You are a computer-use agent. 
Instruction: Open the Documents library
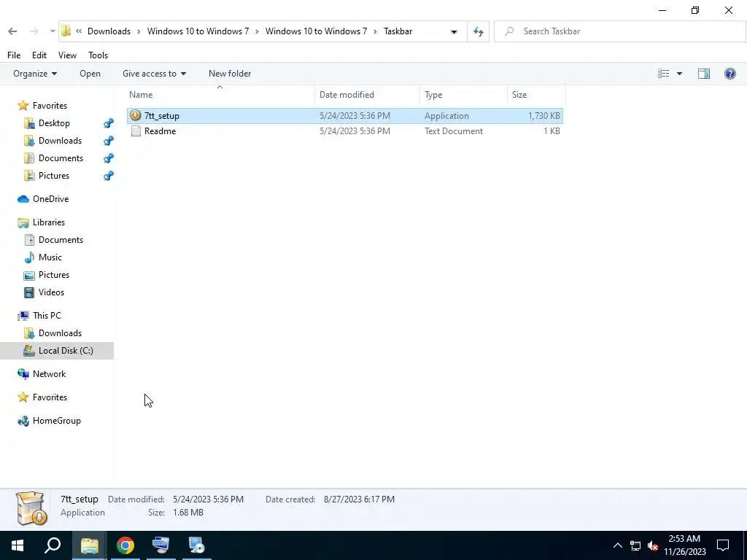pos(61,240)
